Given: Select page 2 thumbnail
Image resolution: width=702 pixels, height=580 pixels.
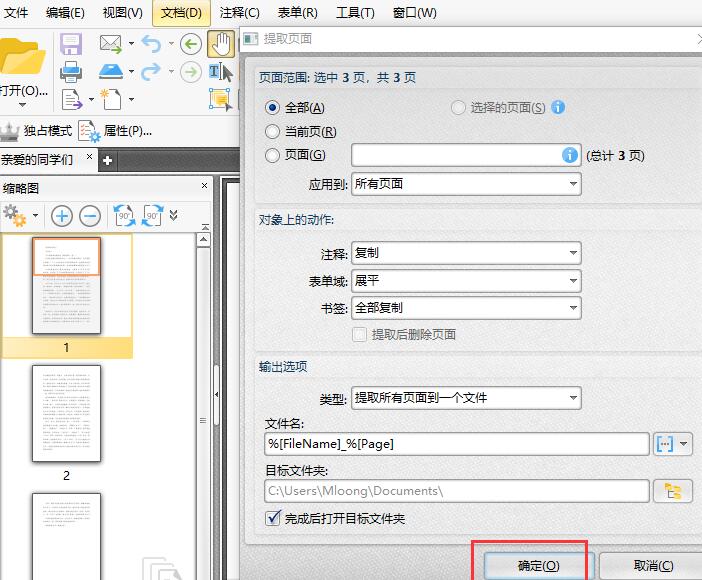Looking at the screenshot, I should coord(66,413).
